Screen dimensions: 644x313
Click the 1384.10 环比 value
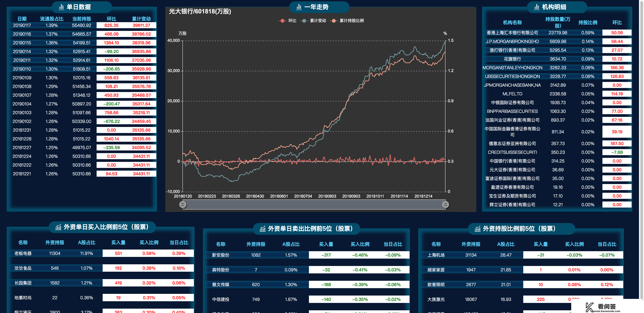tap(111, 43)
